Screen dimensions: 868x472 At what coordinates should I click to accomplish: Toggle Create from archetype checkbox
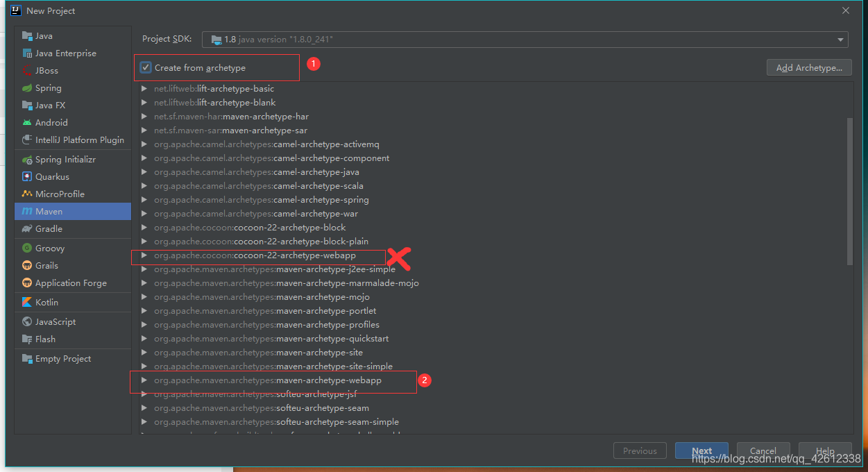click(x=146, y=67)
